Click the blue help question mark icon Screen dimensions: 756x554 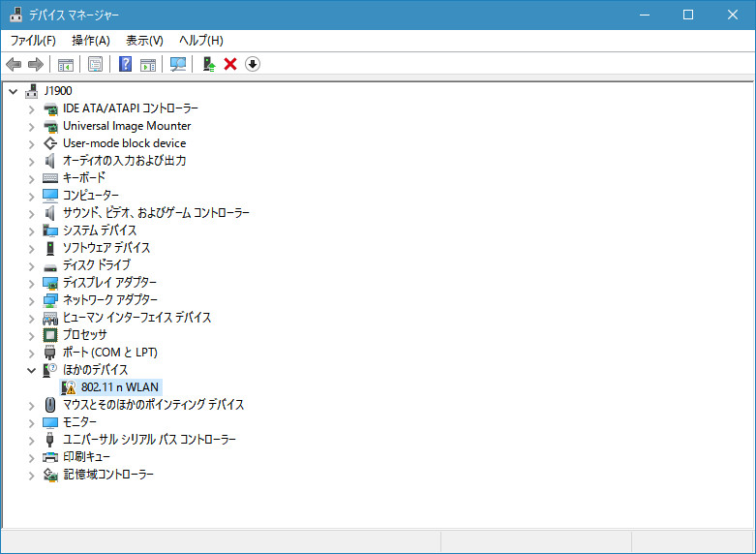click(126, 64)
